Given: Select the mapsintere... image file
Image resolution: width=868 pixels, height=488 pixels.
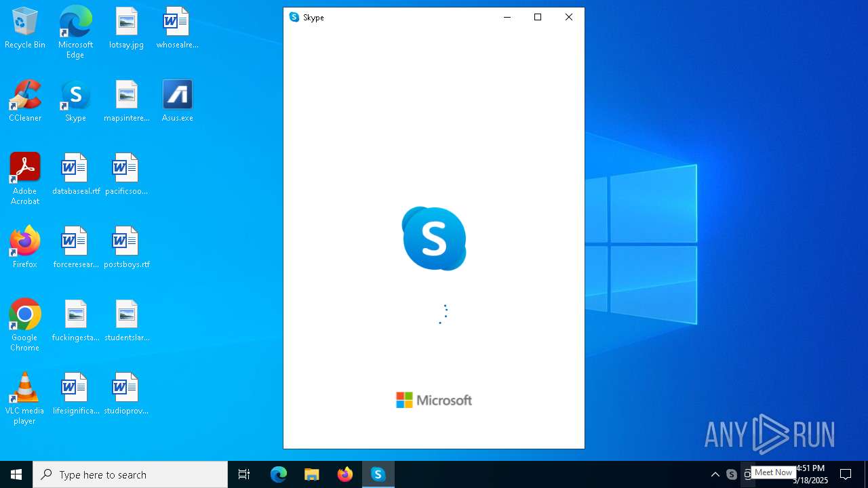Looking at the screenshot, I should (126, 102).
